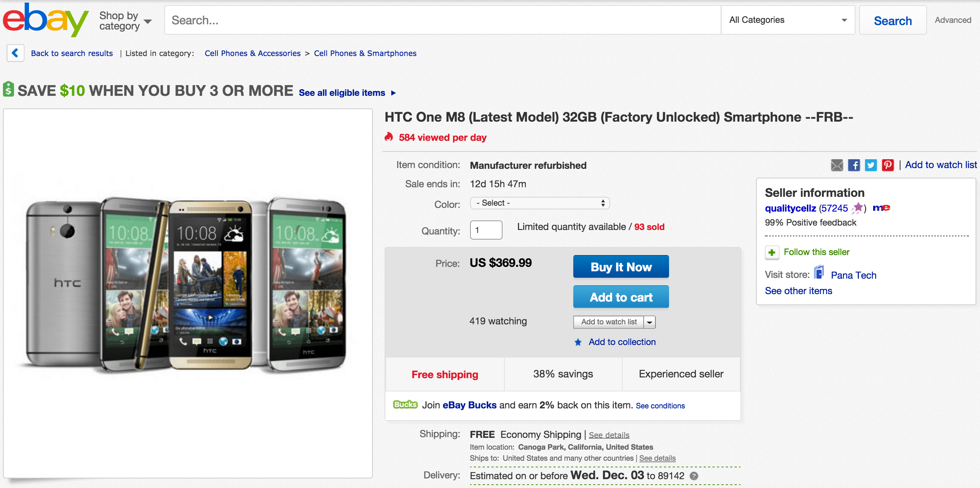Image resolution: width=980 pixels, height=488 pixels.
Task: Go to Cell Phones & Smartphones category
Action: click(365, 53)
